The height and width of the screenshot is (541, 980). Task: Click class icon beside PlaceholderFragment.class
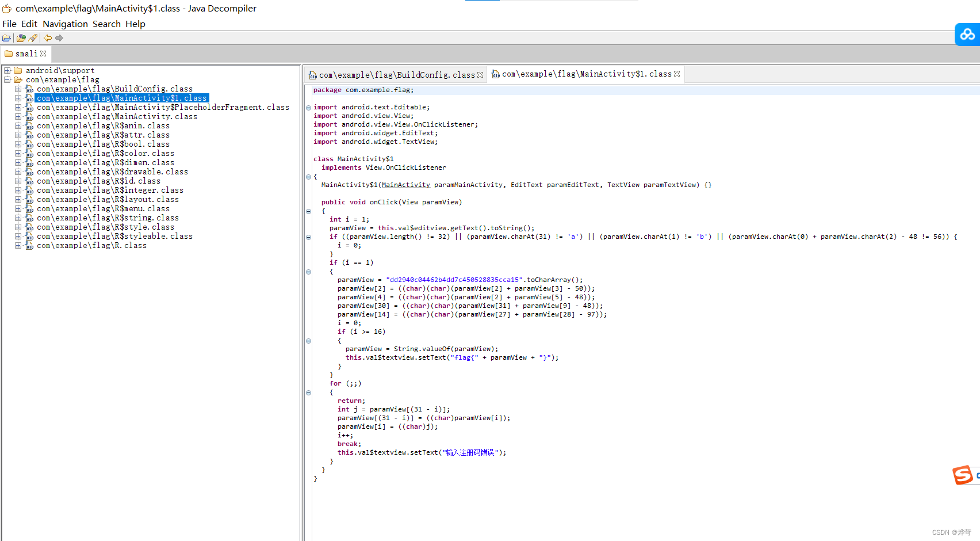(29, 107)
